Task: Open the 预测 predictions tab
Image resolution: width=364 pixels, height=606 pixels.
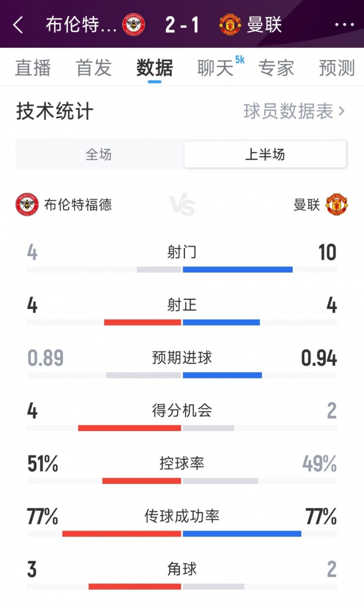Action: tap(337, 68)
